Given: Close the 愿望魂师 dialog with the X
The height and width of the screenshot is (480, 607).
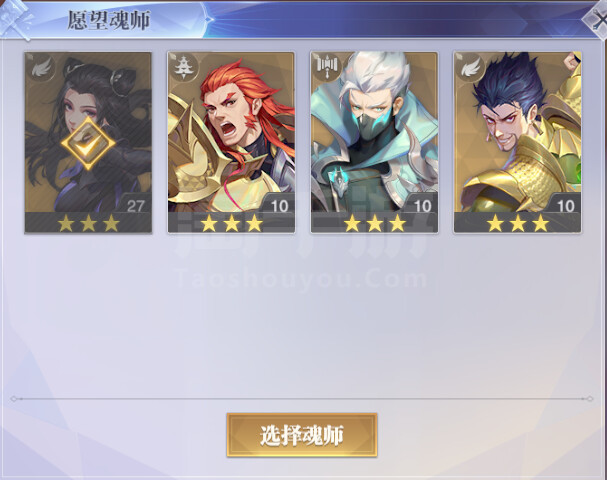Looking at the screenshot, I should coord(596,18).
